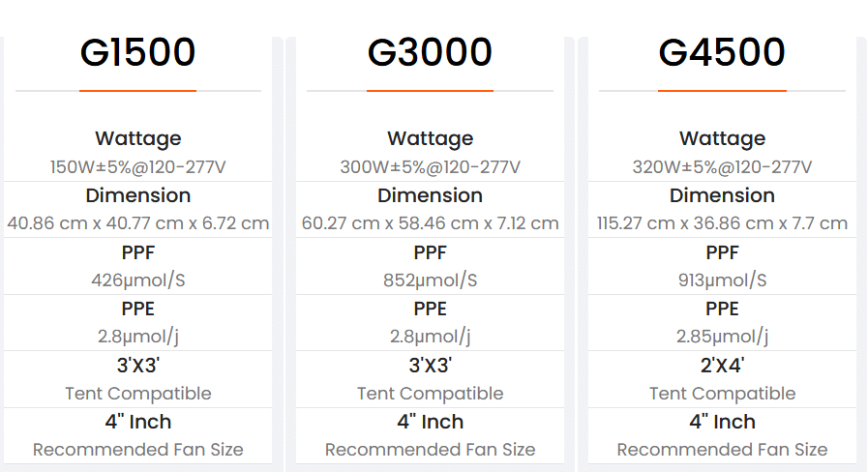Click the G1500 dimension 40.86 cm text

pos(137,223)
